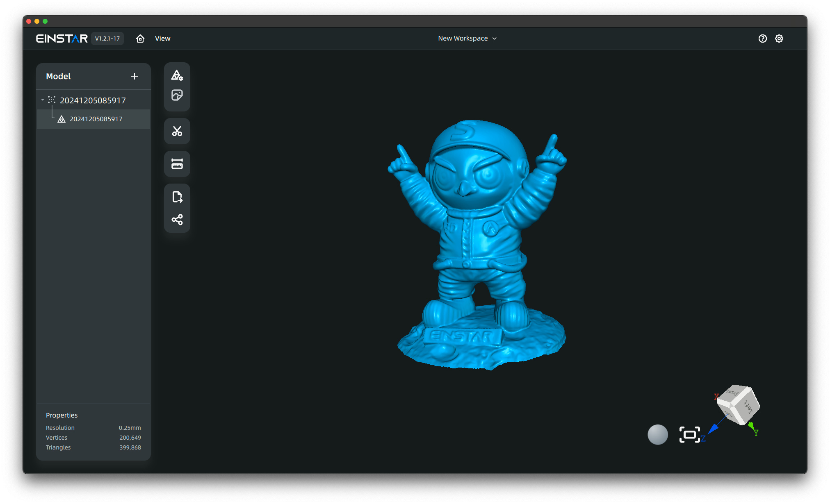Image resolution: width=830 pixels, height=504 pixels.
Task: Click the point cloud dots icon in tree
Action: point(52,100)
